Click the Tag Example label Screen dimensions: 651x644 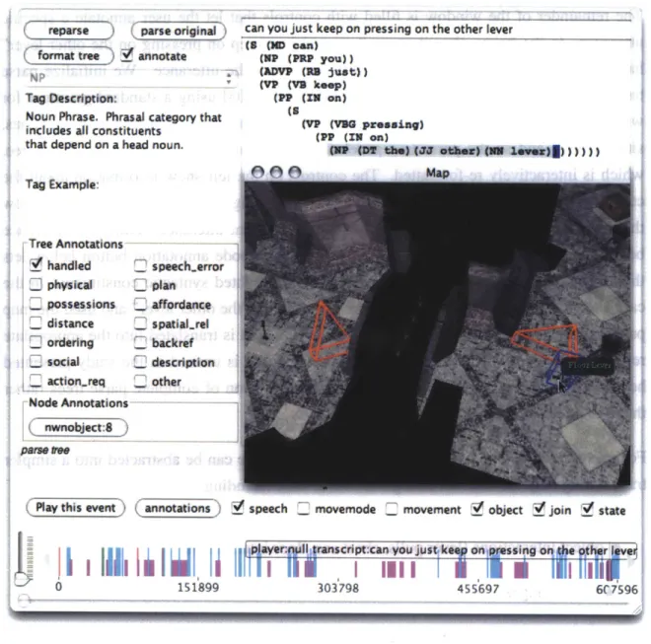click(62, 184)
